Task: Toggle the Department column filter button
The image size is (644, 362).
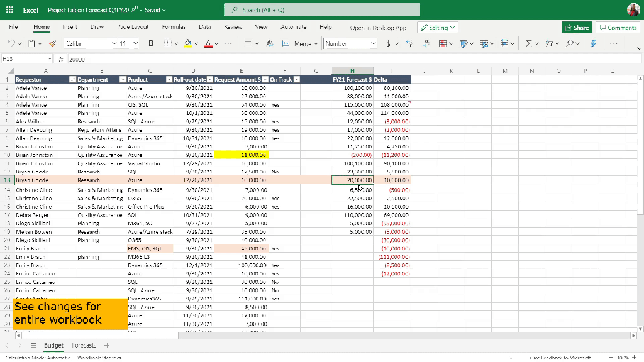Action: pos(122,80)
